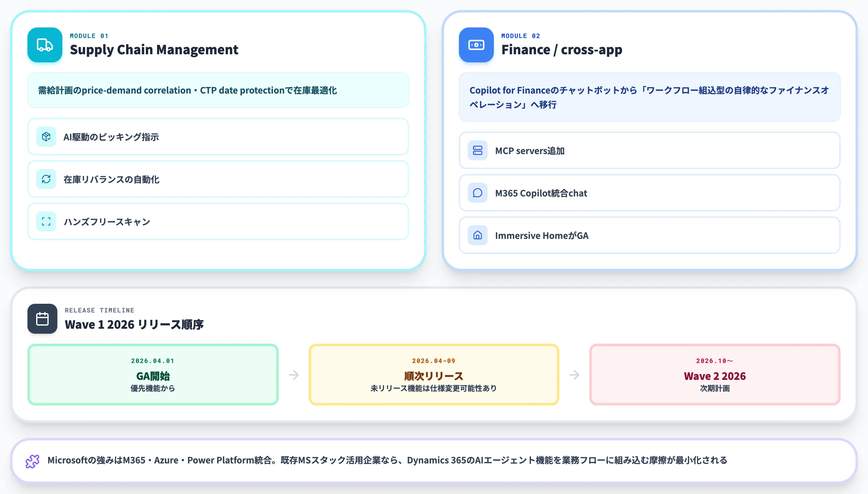Click the scan frame icon for ハンズフリースキャン

(46, 221)
